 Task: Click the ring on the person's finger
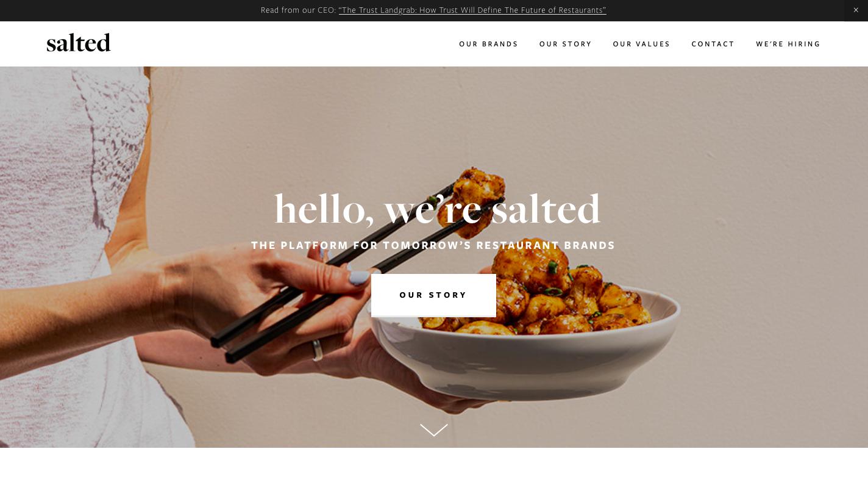pos(318,350)
